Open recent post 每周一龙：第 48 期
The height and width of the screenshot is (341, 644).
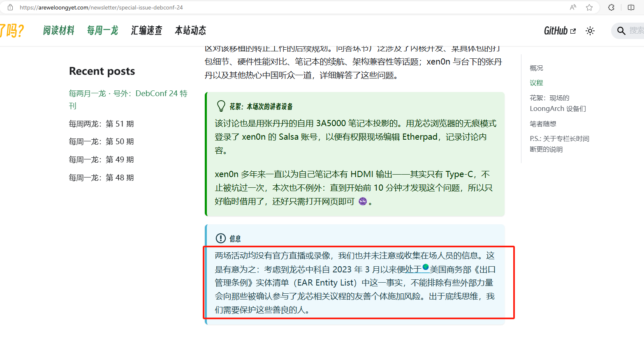[101, 178]
